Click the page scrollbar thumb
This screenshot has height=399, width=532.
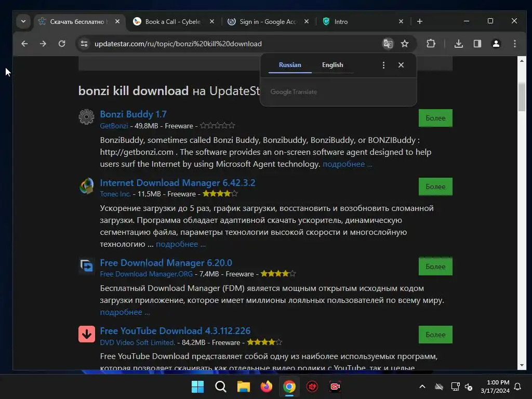pos(522,97)
